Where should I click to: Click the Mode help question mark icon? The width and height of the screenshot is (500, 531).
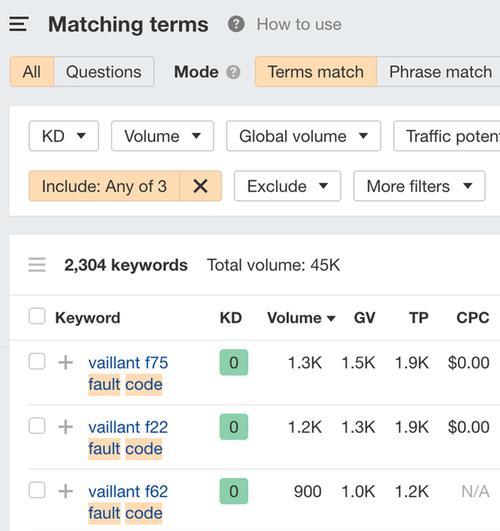pos(233,72)
